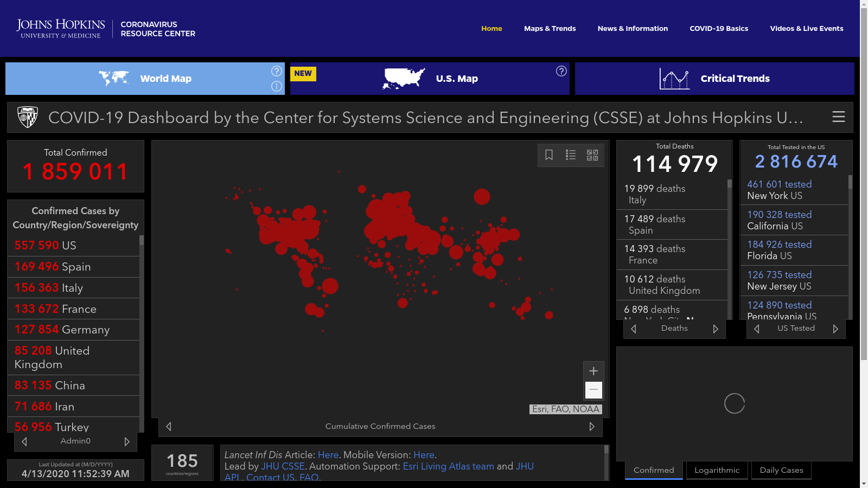Image resolution: width=868 pixels, height=488 pixels.
Task: Switch to the Critical Trends tab
Action: point(714,79)
